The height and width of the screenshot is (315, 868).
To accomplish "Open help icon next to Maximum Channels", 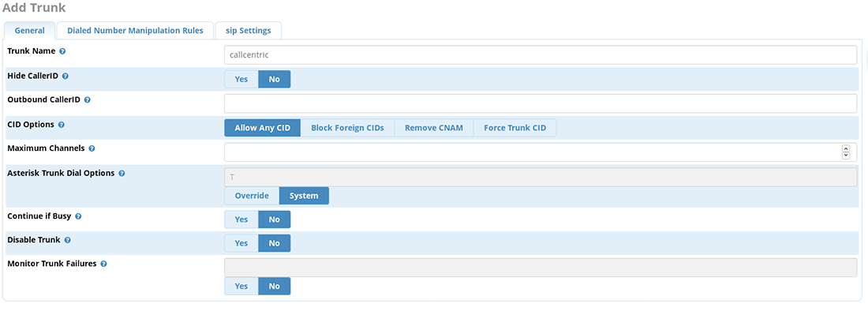I will point(92,149).
